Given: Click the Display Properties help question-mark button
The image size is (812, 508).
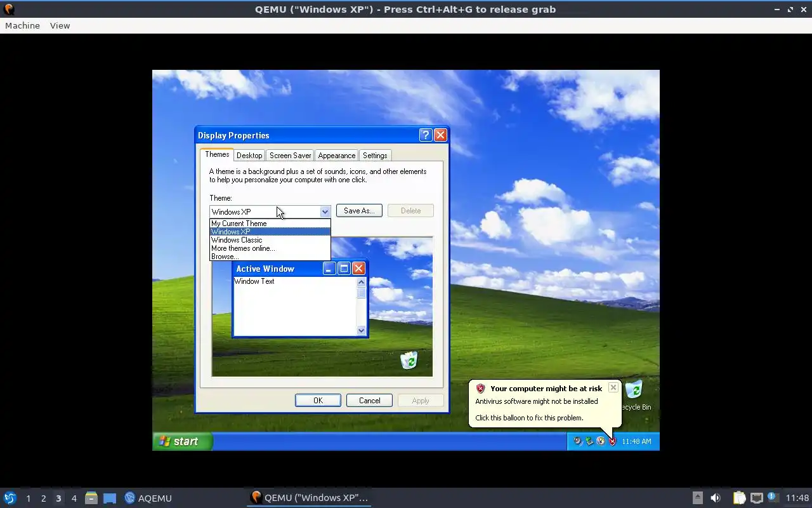Looking at the screenshot, I should 426,135.
